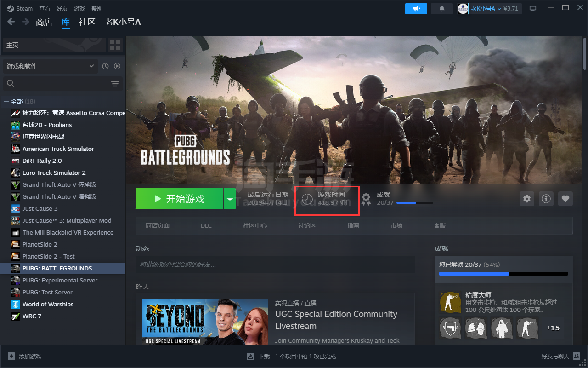The height and width of the screenshot is (368, 588).
Task: Show PUBG game info icon
Action: tap(546, 199)
